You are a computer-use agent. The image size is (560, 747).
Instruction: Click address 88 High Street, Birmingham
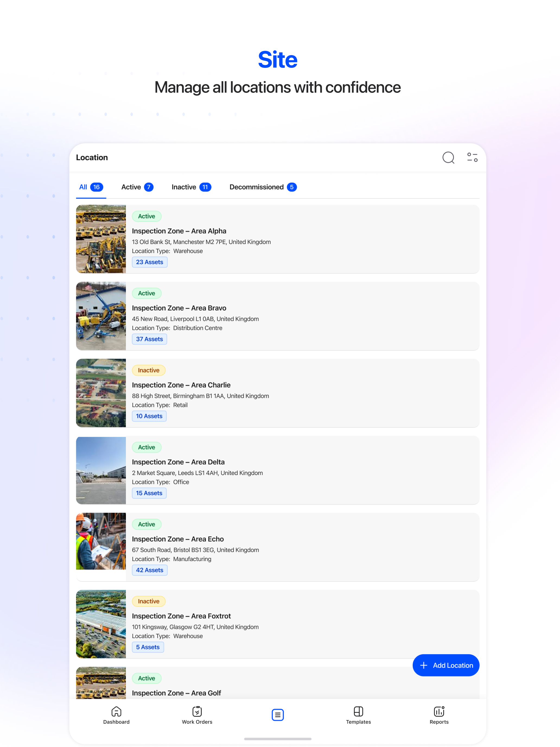point(200,396)
